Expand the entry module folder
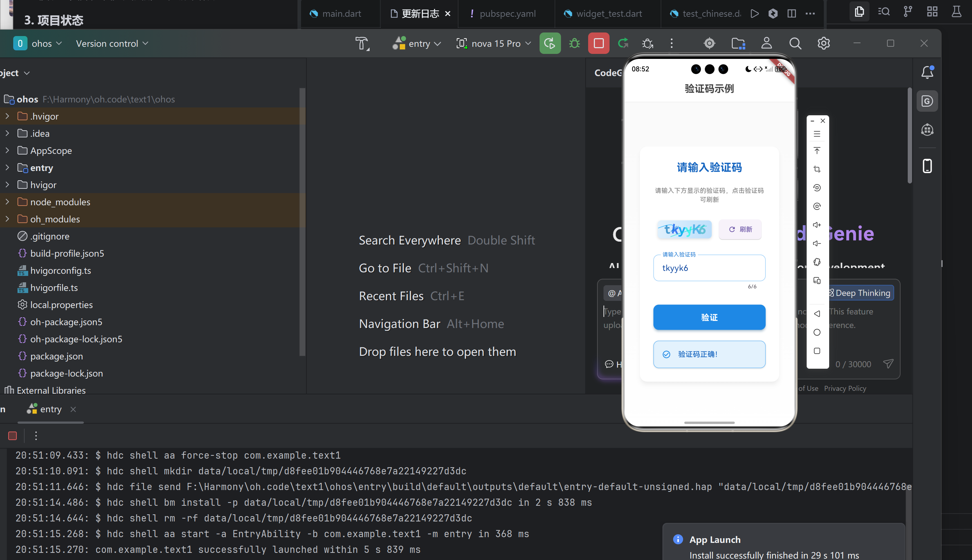Screen dimensions: 972x560 point(7,168)
